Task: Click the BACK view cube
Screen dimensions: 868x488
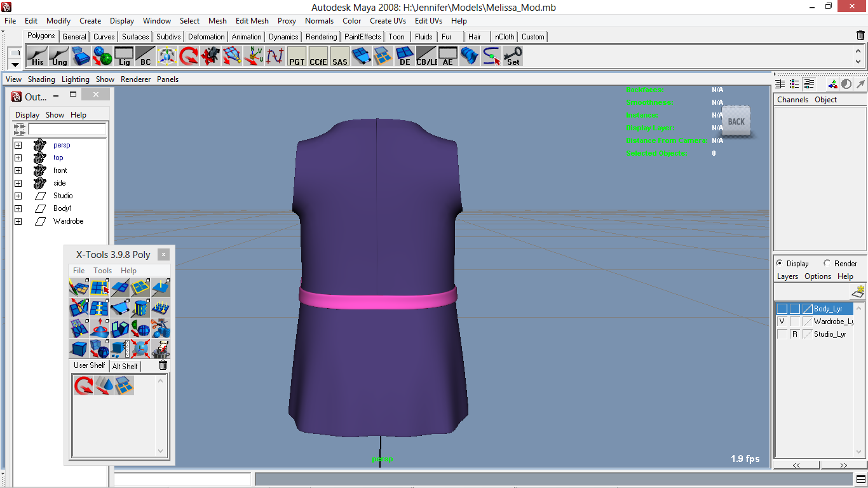Action: pyautogui.click(x=736, y=121)
